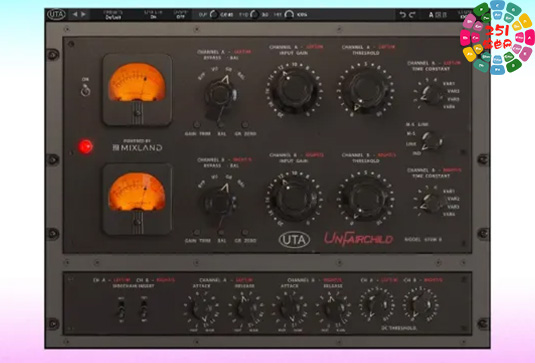Click the Channel B Input Gain knob
Image resolution: width=535 pixels, height=363 pixels.
click(294, 198)
